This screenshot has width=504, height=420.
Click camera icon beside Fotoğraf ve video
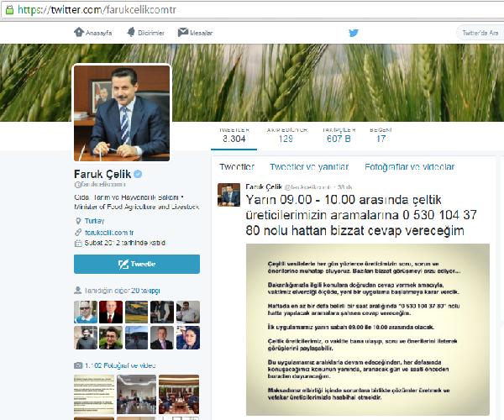click(x=78, y=365)
